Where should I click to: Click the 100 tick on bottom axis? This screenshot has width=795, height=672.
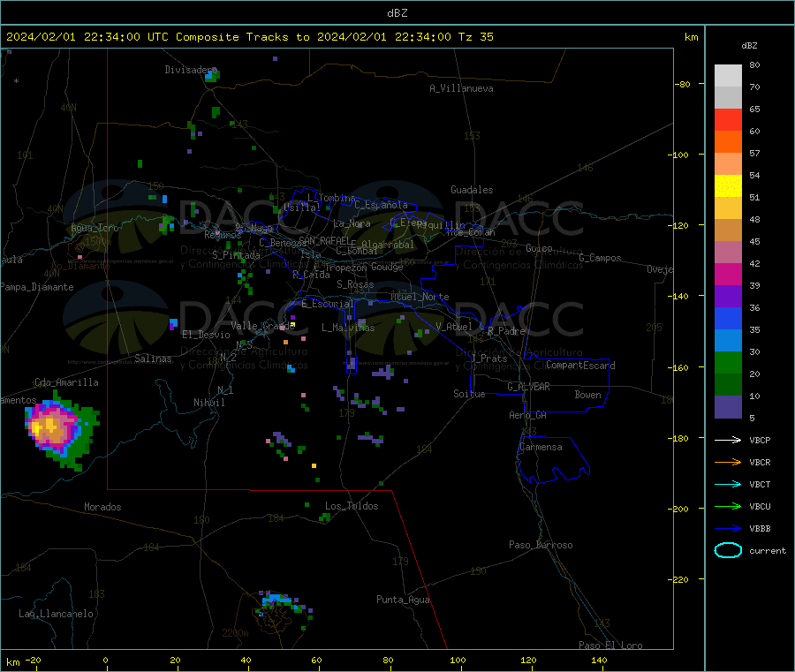[458, 660]
